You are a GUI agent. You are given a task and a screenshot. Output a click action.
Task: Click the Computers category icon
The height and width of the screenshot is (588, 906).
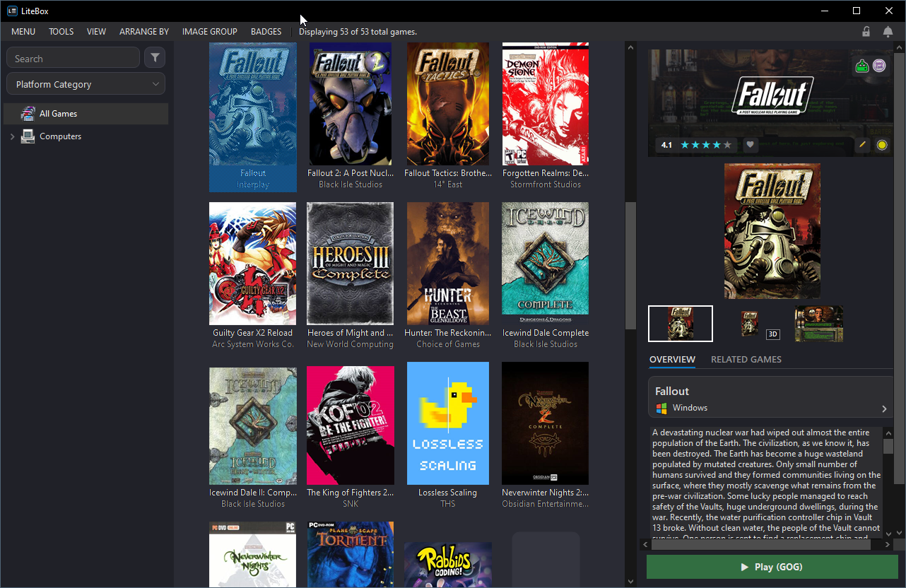(x=28, y=136)
